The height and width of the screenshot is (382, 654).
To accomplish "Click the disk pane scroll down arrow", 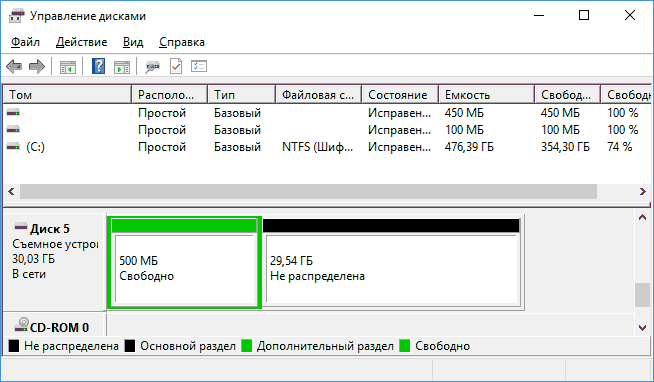I will tap(642, 327).
